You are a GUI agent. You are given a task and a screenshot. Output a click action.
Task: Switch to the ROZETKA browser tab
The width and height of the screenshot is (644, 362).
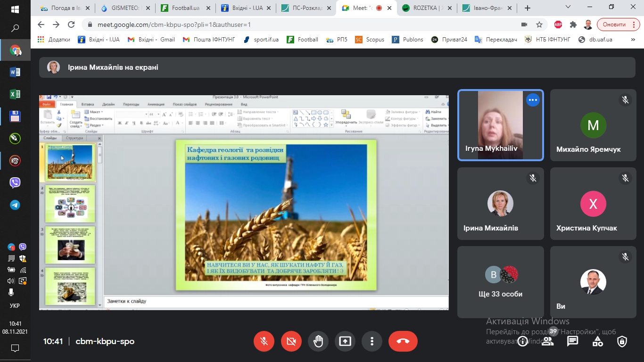pos(427,8)
